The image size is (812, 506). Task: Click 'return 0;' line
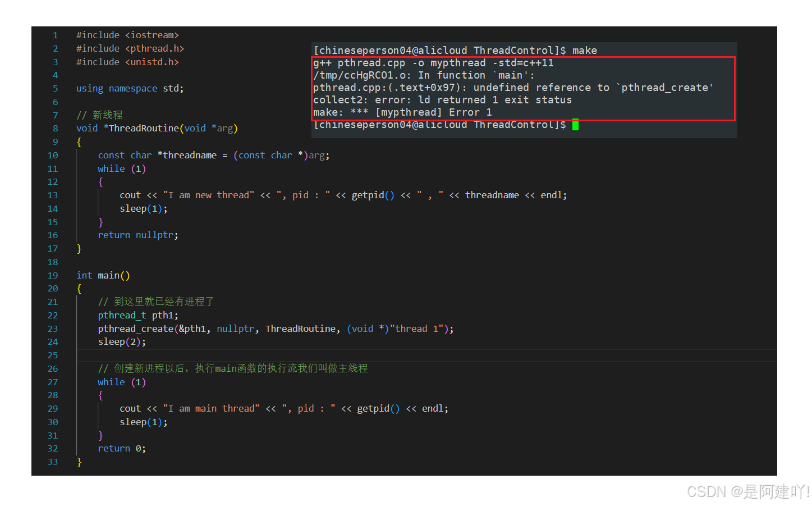(x=122, y=449)
